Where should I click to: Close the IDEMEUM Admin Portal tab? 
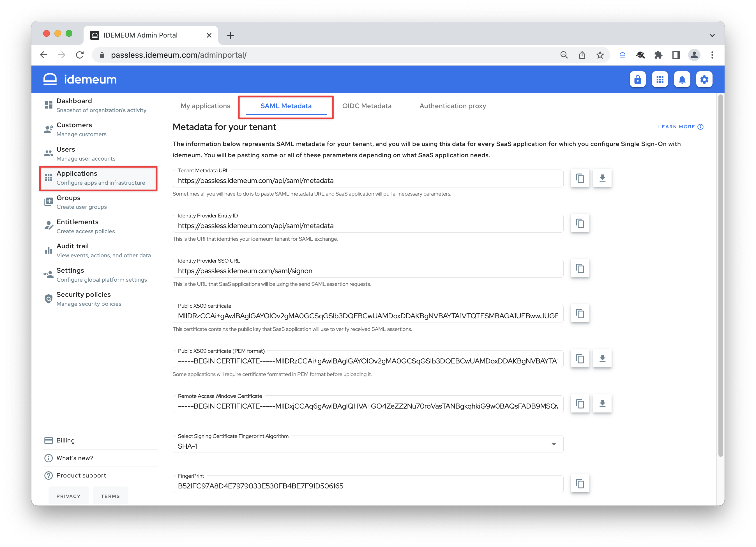(209, 35)
